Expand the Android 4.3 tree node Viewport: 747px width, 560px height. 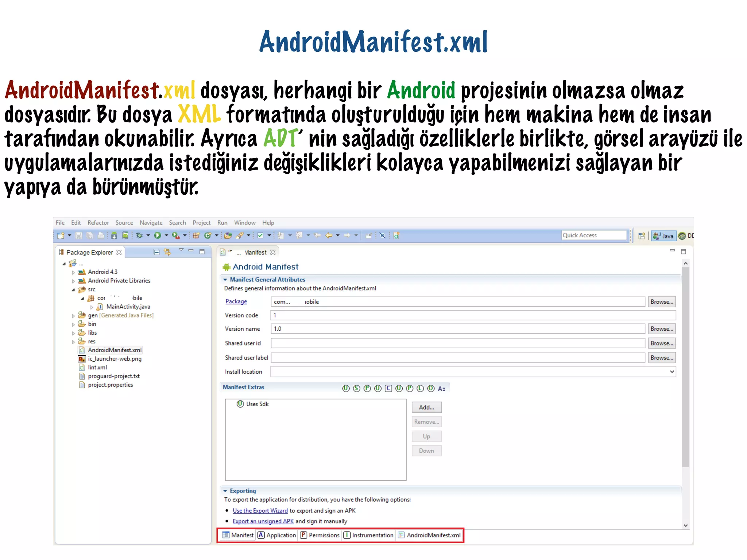[73, 272]
